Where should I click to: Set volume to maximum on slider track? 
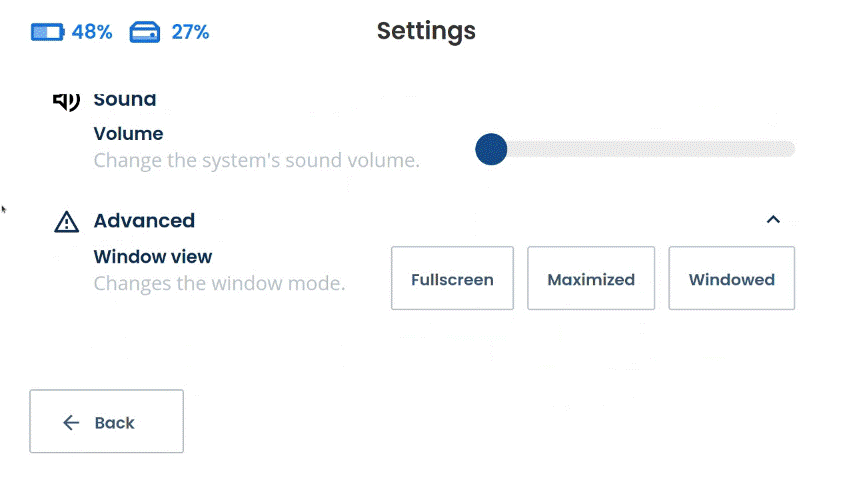(x=792, y=149)
